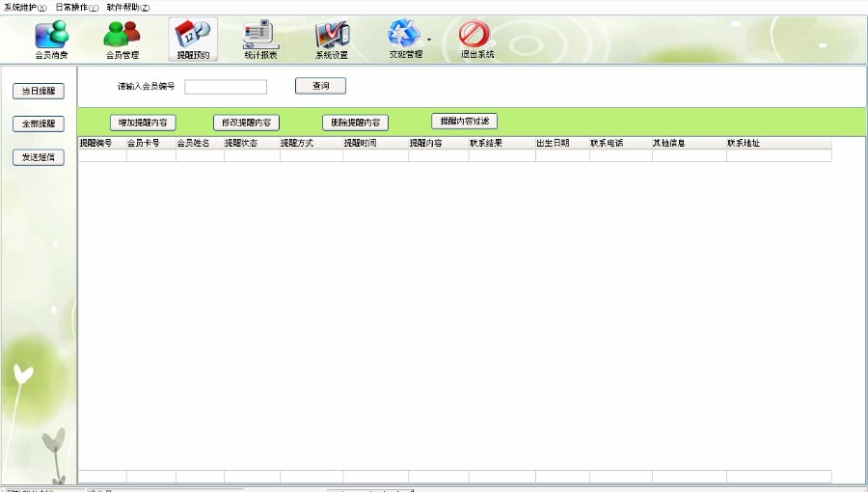868x492 pixels.
Task: Sort by the 会员卡号 column header
Action: point(151,143)
